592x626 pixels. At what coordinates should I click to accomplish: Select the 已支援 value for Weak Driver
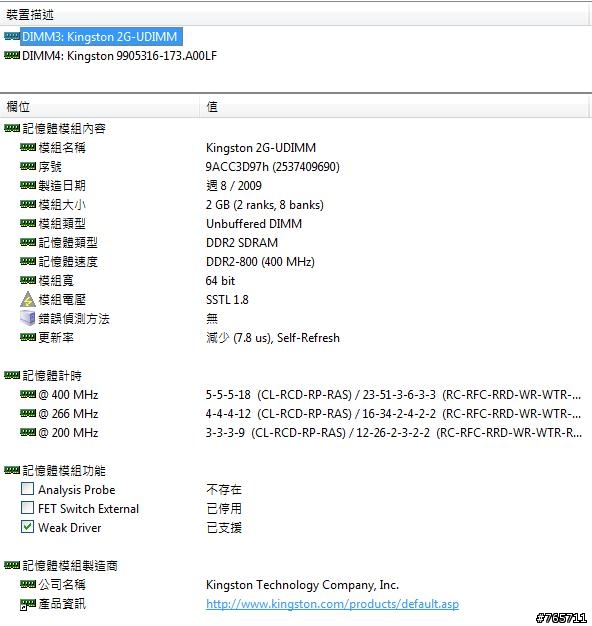click(224, 528)
